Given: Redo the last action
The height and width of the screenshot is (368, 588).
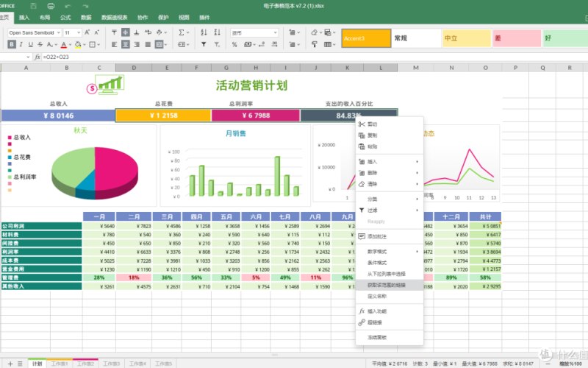Looking at the screenshot, I should pos(85,6).
